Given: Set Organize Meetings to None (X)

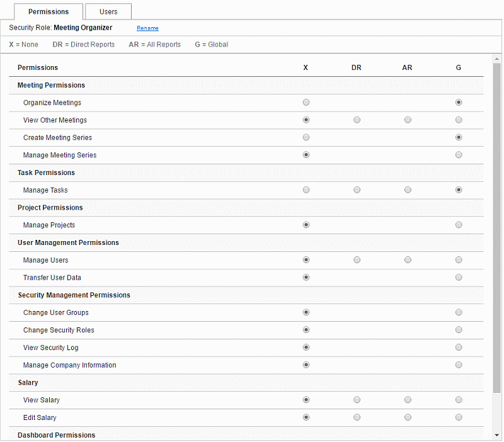Looking at the screenshot, I should (306, 102).
